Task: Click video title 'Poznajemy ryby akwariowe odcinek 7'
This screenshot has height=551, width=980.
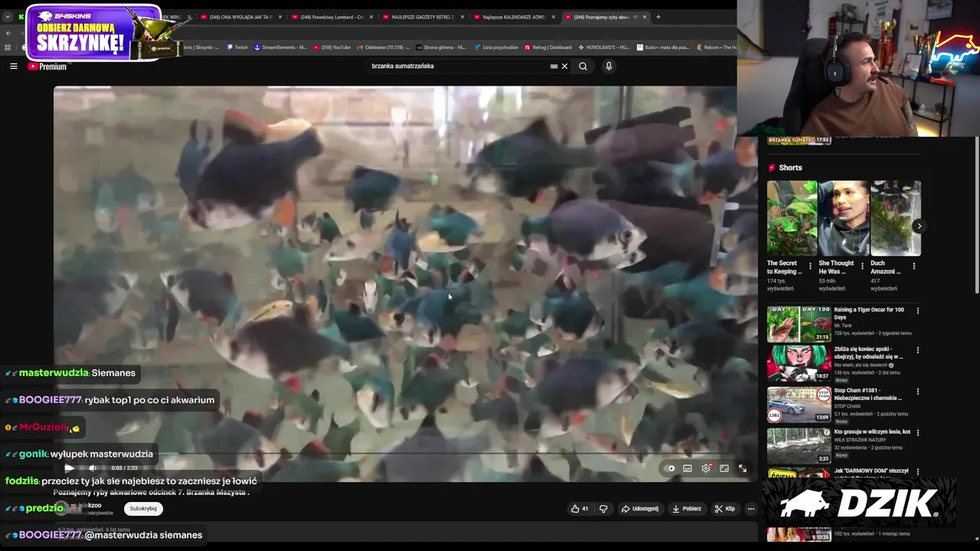Action: click(x=152, y=492)
